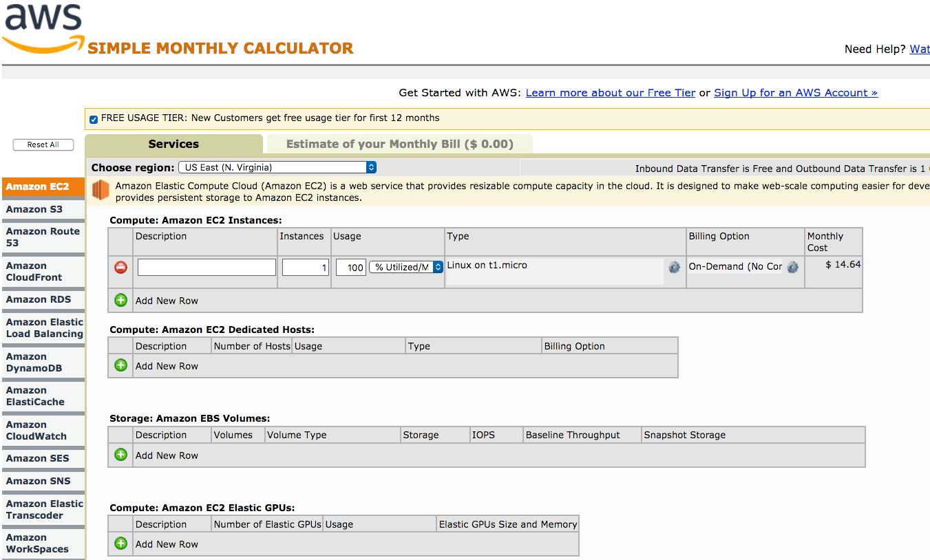
Task: Add new row to EC2 Instances
Action: pos(120,300)
